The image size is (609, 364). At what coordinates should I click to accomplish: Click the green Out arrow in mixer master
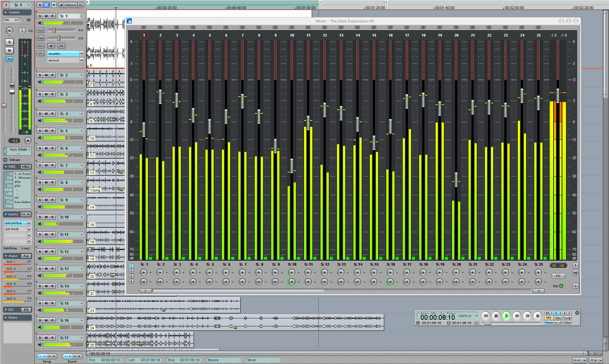point(561,286)
